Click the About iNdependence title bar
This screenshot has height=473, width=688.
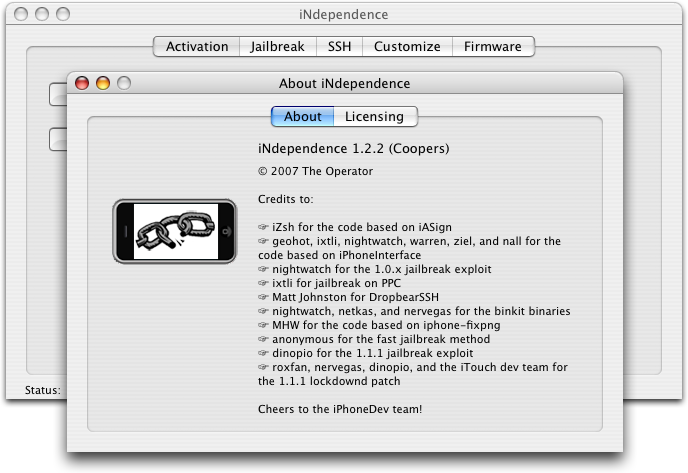[x=343, y=84]
